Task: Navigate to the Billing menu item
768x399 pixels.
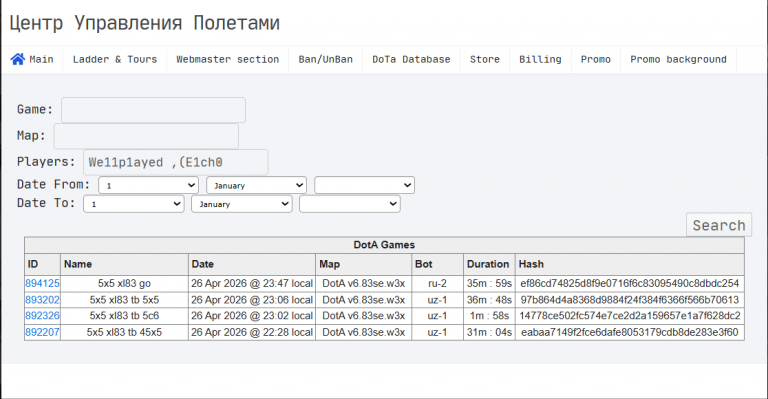Action: pyautogui.click(x=540, y=59)
